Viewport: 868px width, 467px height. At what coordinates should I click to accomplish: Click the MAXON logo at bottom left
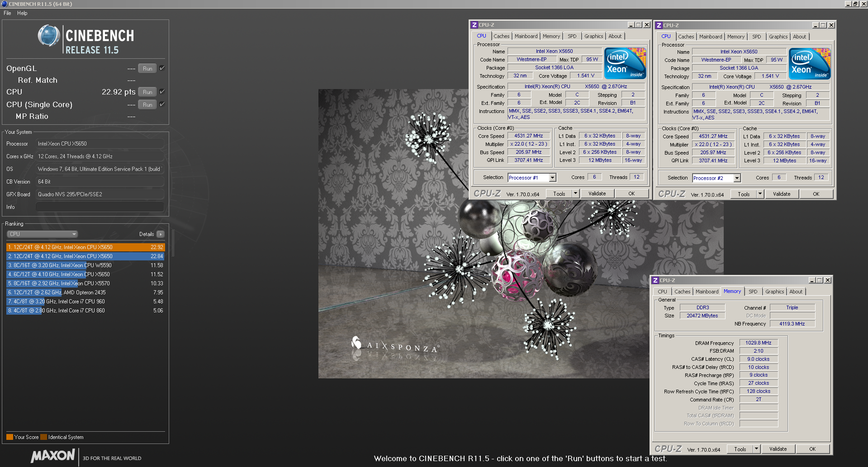tap(53, 456)
